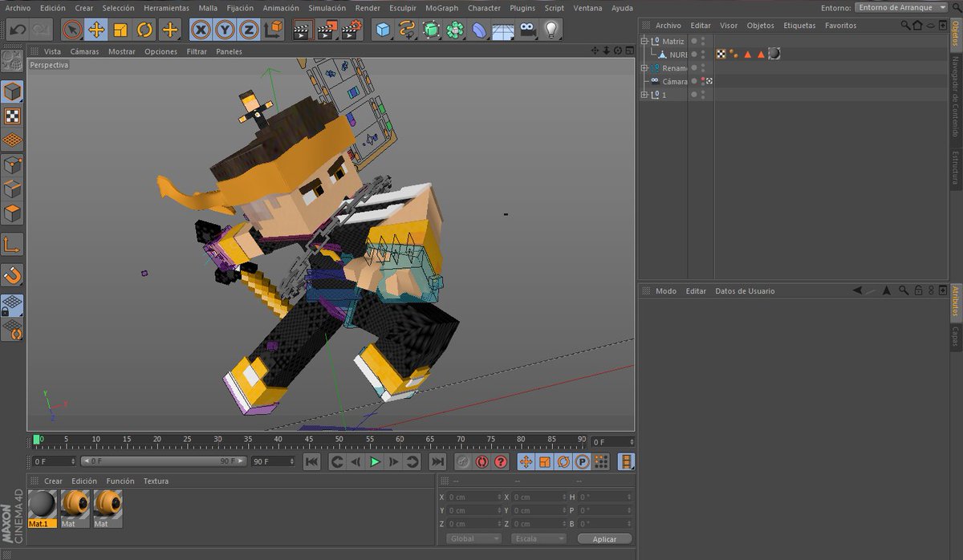Render the active view
This screenshot has height=560, width=963.
click(303, 30)
